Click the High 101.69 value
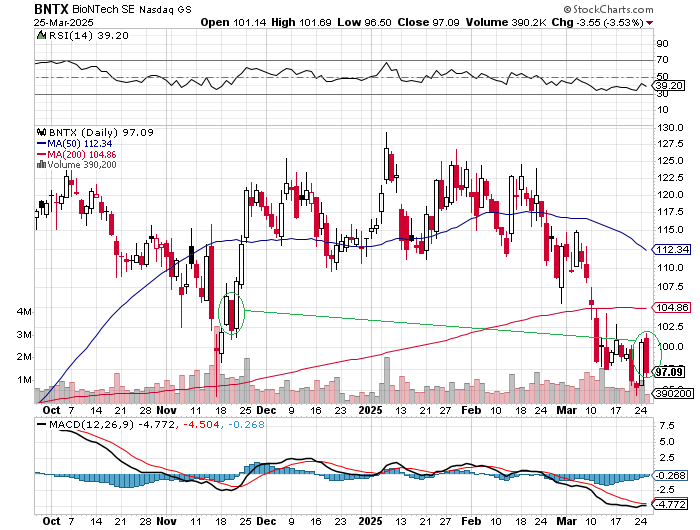 coord(301,22)
